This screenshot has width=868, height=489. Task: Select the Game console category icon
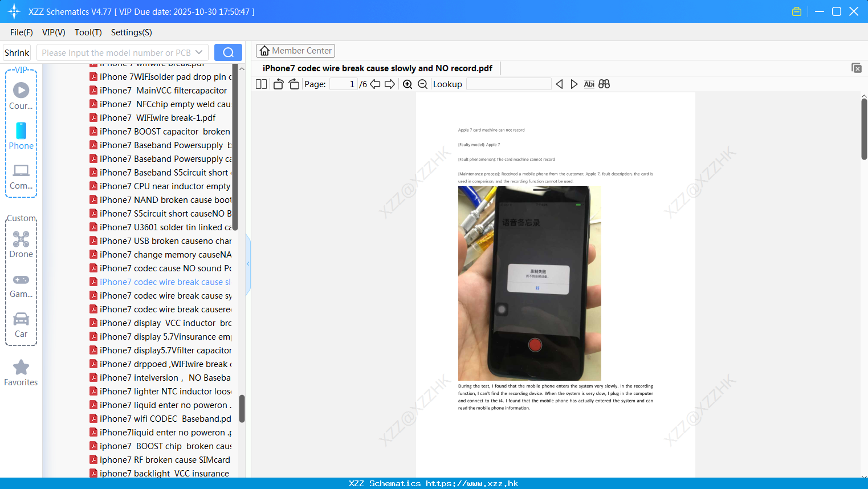(x=21, y=286)
